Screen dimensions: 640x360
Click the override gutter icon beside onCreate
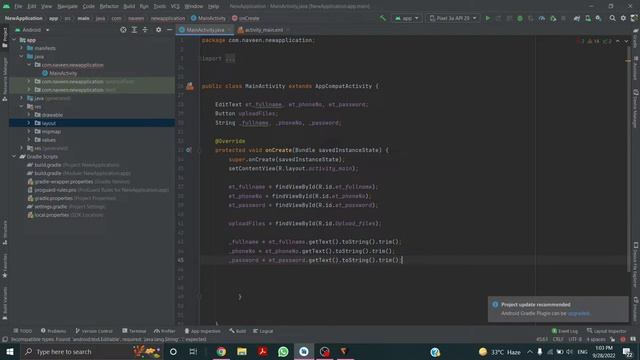189,150
